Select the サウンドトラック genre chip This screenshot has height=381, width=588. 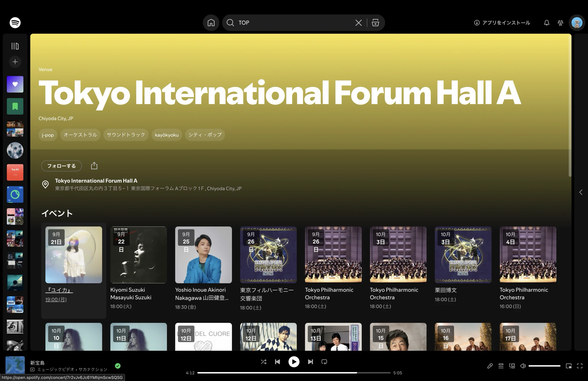coord(126,135)
